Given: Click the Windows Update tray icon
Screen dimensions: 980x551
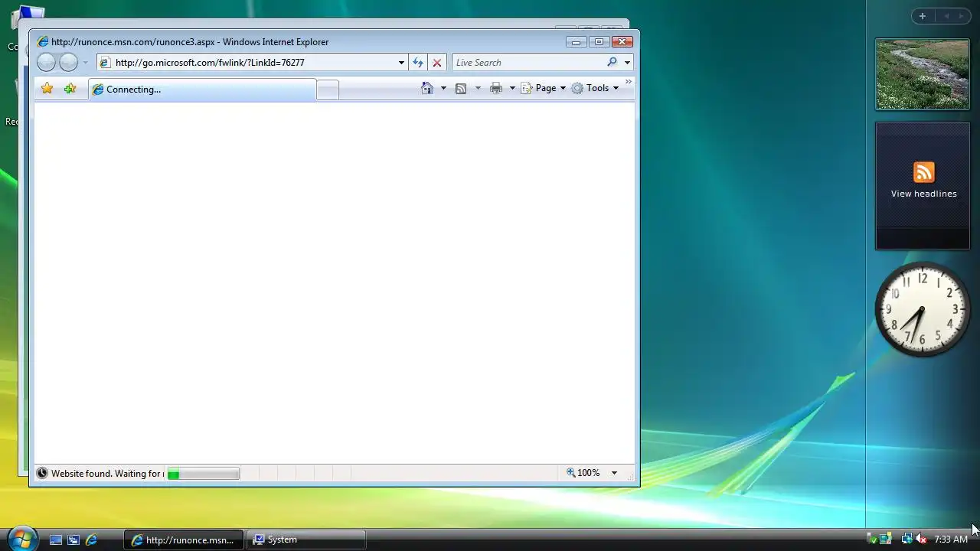Looking at the screenshot, I should (886, 540).
